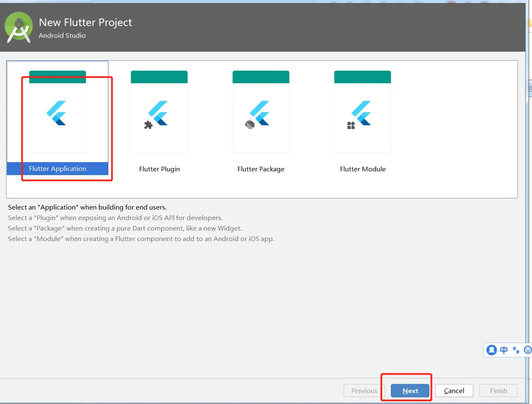The image size is (532, 404).
Task: Click the Android Studio logo in header
Action: tap(18, 27)
